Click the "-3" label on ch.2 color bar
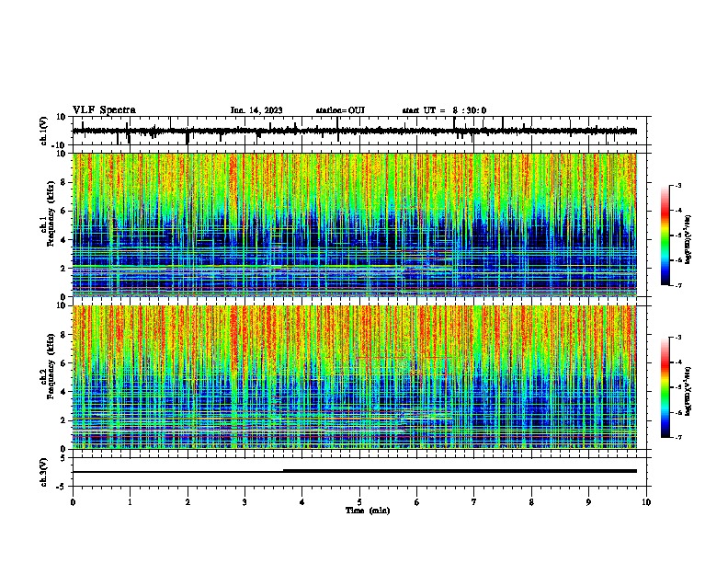Image resolution: width=728 pixels, height=563 pixels. click(x=677, y=338)
